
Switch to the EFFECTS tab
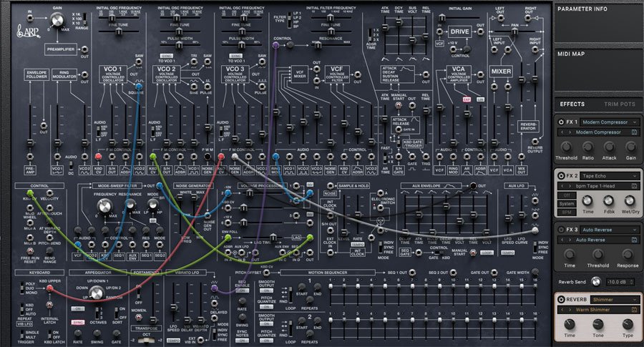click(x=572, y=104)
